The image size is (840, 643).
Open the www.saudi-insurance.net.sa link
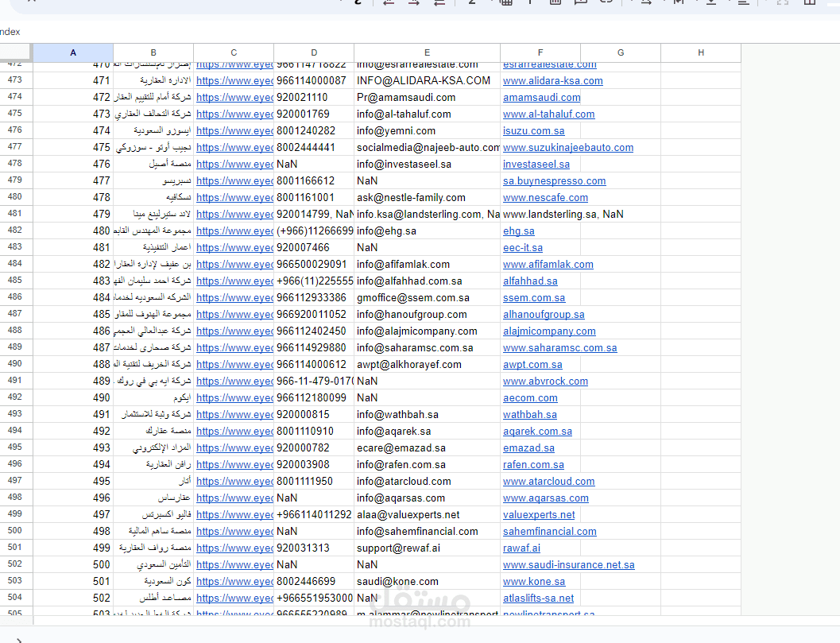click(569, 565)
